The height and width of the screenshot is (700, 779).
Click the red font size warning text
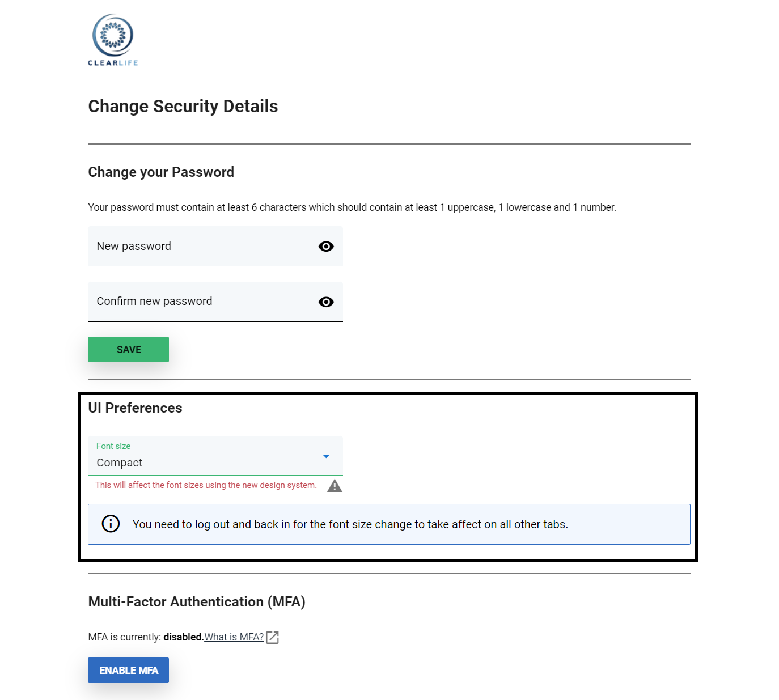coord(206,485)
